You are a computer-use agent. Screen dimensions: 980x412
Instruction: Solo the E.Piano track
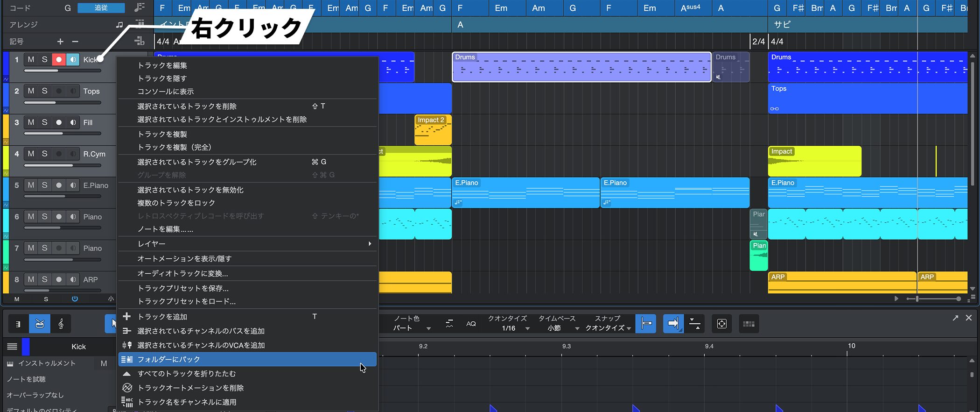[x=45, y=185]
